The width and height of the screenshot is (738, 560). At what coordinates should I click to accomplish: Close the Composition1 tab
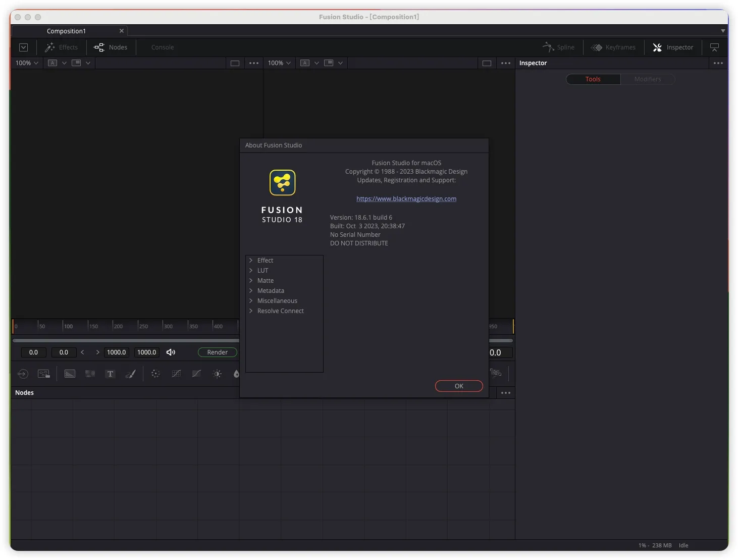[121, 31]
